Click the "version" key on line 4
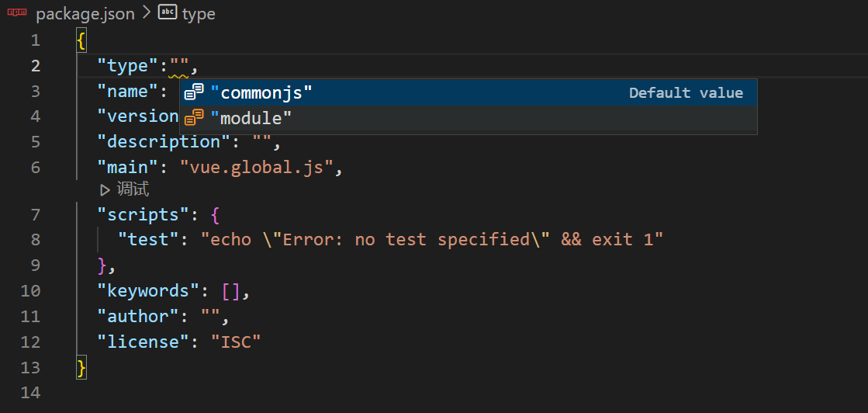The image size is (868, 413). [138, 116]
